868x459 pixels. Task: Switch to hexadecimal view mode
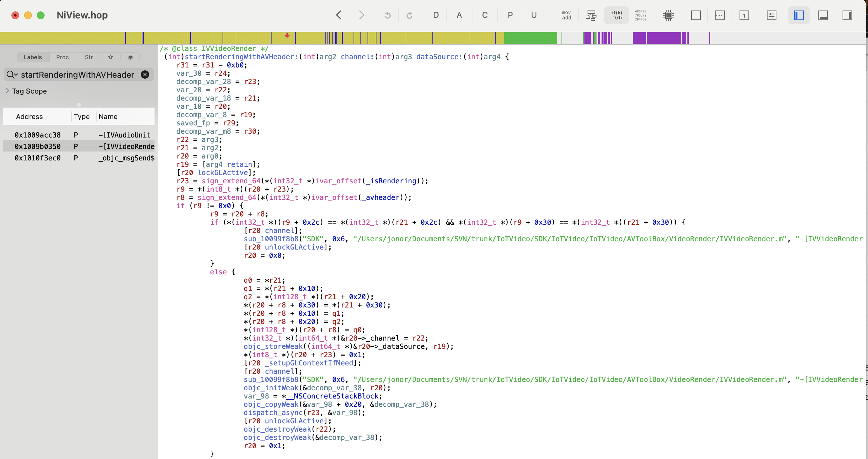point(640,15)
